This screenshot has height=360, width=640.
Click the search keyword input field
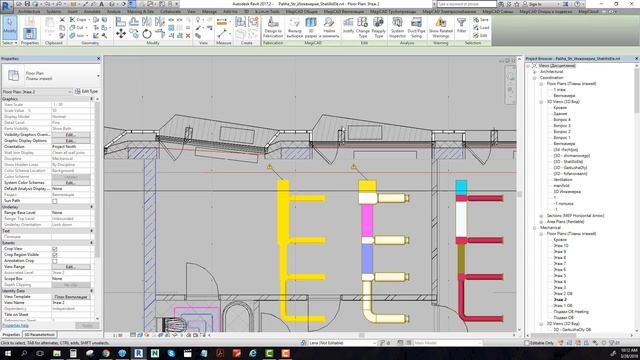pos(467,4)
